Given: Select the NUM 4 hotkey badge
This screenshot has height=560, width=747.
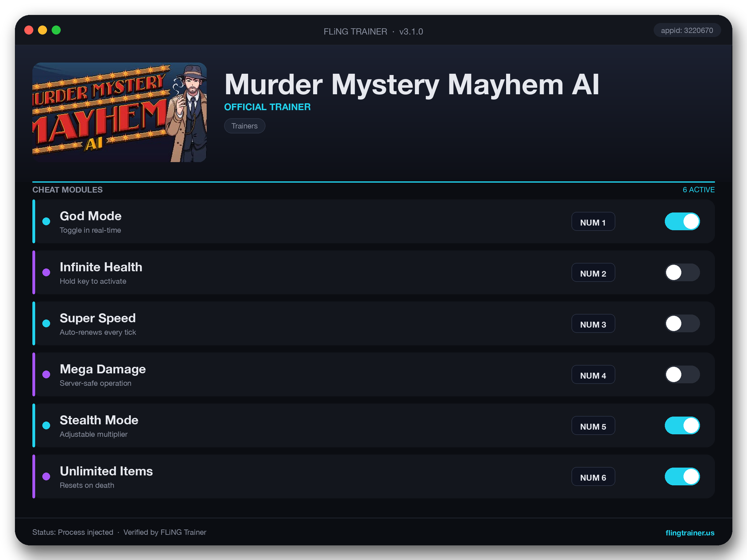Looking at the screenshot, I should pyautogui.click(x=593, y=374).
